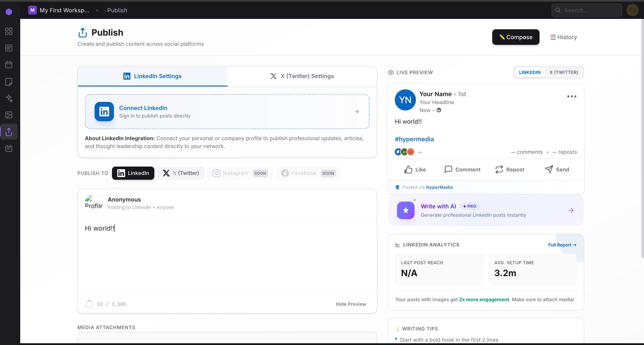Switch to X (Twitter) Settings tab
This screenshot has width=644, height=345.
[x=302, y=76]
